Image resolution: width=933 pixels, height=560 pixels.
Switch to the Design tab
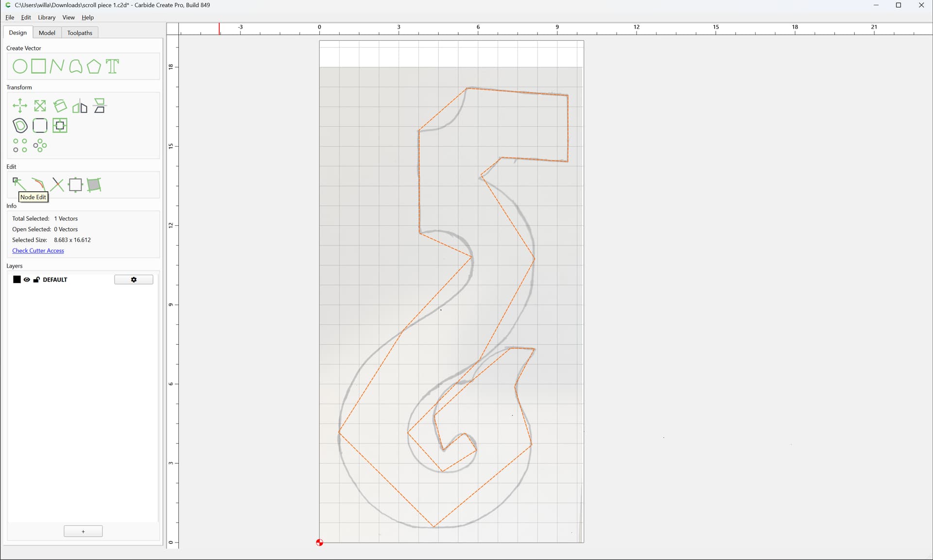(x=18, y=33)
